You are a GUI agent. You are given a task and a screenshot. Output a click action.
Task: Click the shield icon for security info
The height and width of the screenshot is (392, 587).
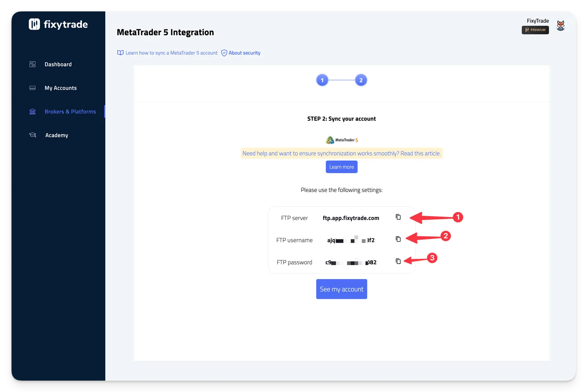point(224,53)
